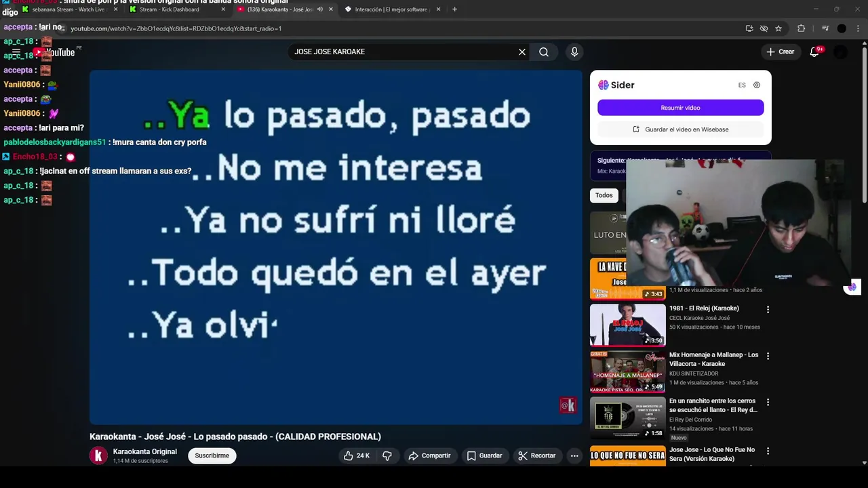Open the LUTO EN thumbnail in the playlist
868x488 pixels.
(x=608, y=232)
